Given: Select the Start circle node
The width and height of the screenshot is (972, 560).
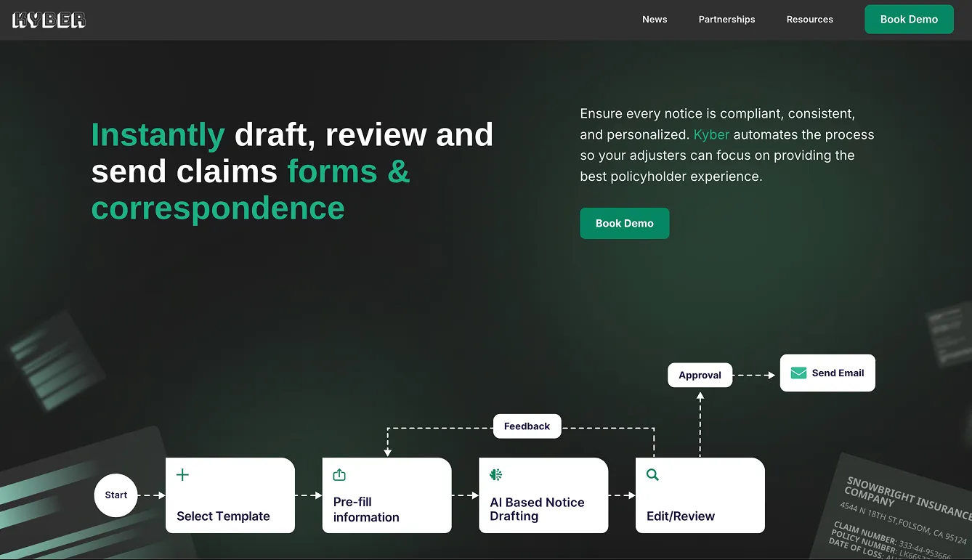Looking at the screenshot, I should click(116, 495).
